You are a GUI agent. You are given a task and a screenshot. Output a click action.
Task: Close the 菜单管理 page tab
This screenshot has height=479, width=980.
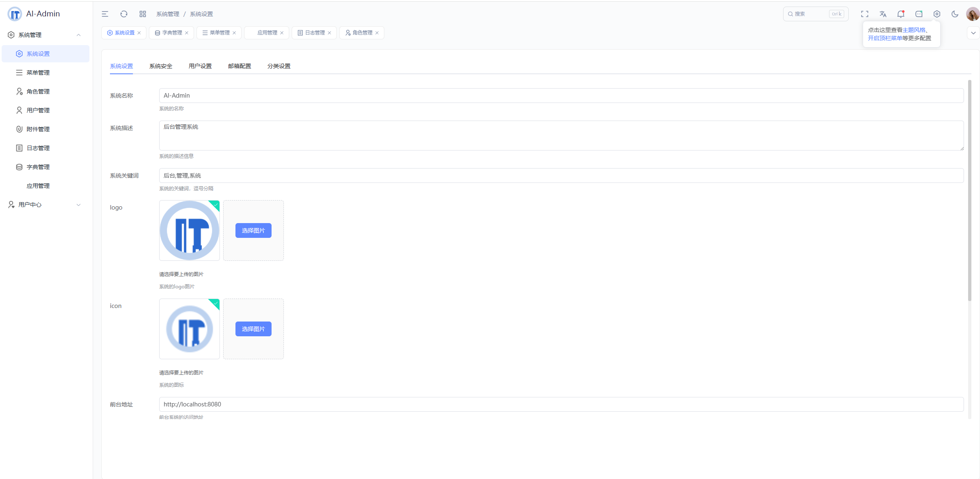coord(234,33)
